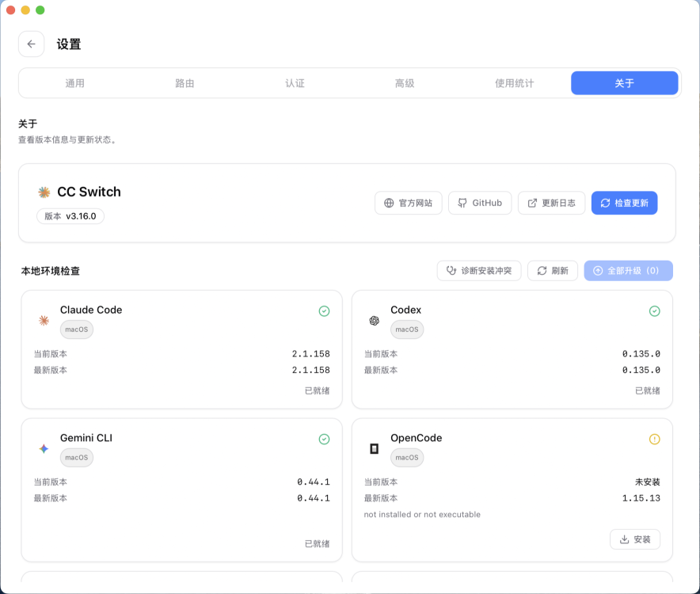Click 已就绪 status in Claude Code card
700x594 pixels.
tap(317, 390)
